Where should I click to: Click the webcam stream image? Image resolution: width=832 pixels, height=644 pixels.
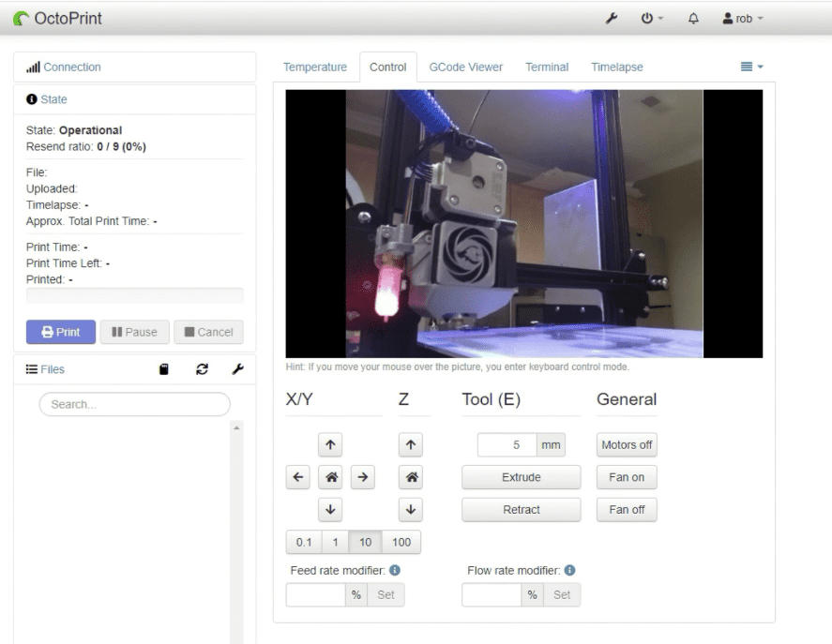click(x=524, y=223)
